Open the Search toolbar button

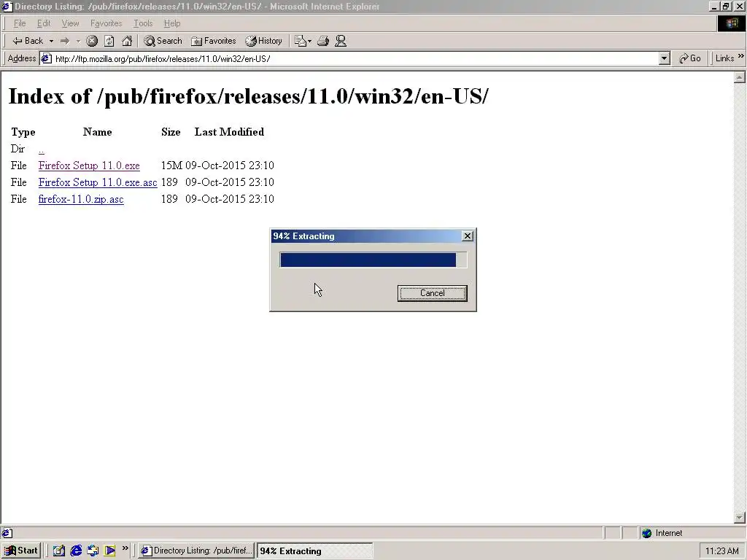coord(163,41)
